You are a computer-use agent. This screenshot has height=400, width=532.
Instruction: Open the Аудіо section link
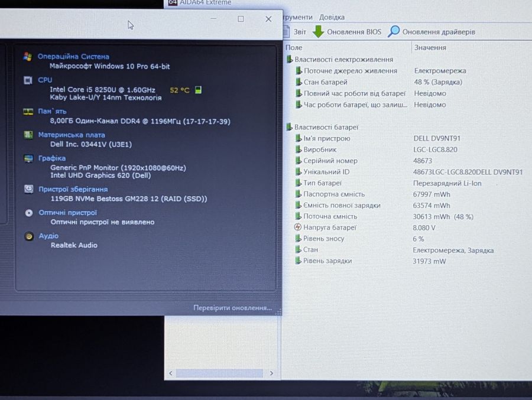click(x=48, y=236)
